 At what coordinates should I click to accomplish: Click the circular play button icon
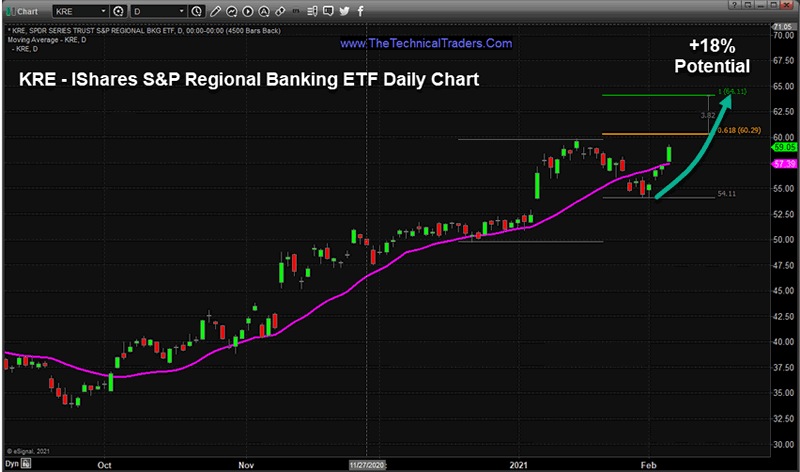click(x=247, y=11)
